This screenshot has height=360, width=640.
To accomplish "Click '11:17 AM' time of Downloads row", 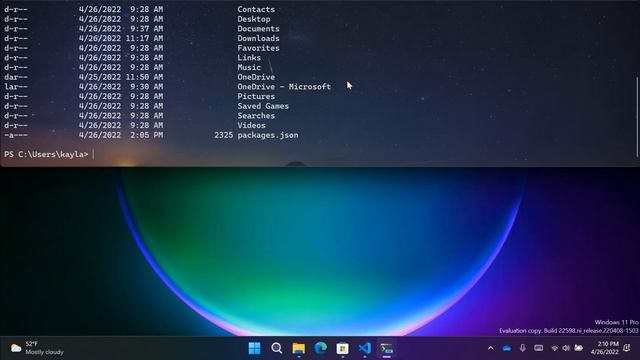I will 144,38.
